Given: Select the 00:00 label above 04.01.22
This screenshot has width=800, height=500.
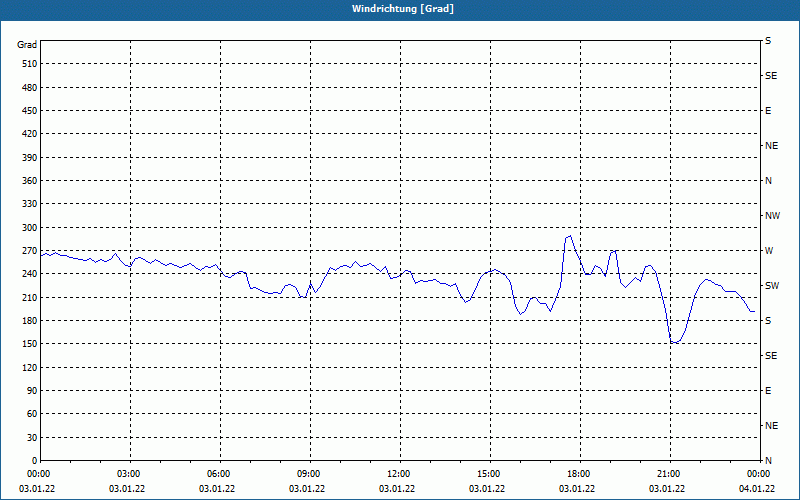Looking at the screenshot, I should pos(758,474).
